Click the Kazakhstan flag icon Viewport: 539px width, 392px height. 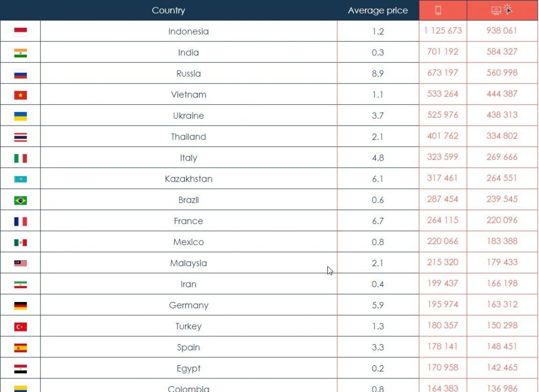(21, 179)
